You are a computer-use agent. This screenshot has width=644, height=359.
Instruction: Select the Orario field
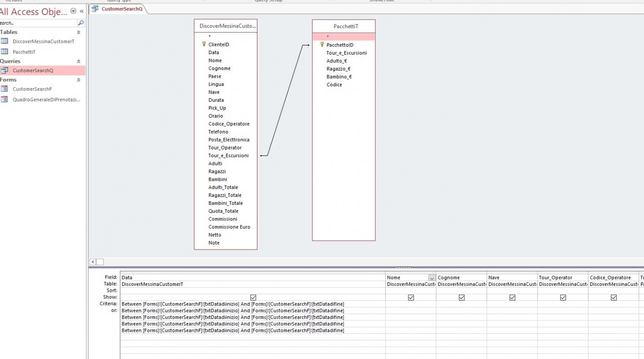pyautogui.click(x=216, y=116)
